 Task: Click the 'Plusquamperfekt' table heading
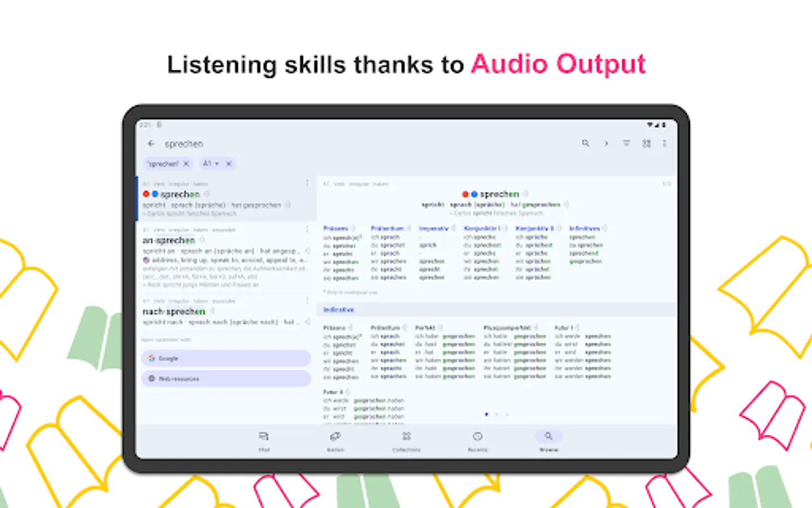[x=507, y=328]
